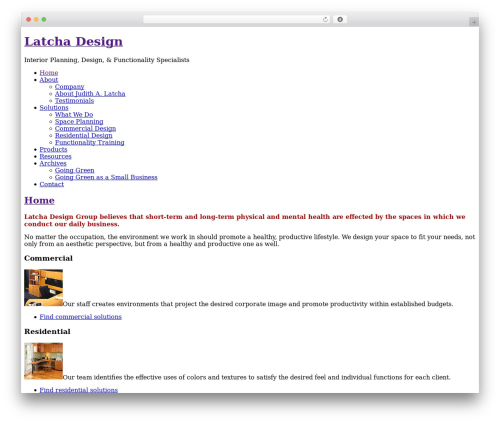Viewport: 500px width, 423px height.
Task: Open the Products menu link
Action: coord(53,150)
